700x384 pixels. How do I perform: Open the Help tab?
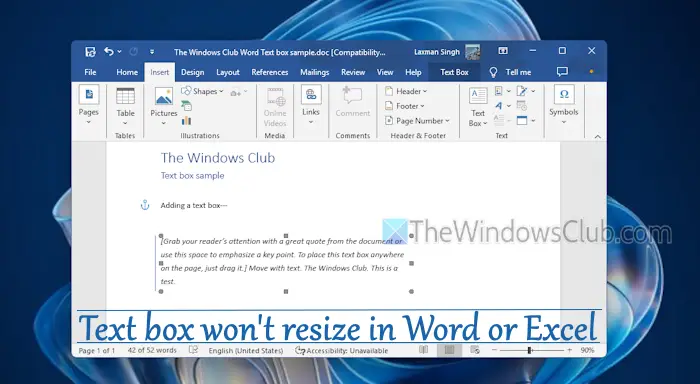tap(413, 72)
